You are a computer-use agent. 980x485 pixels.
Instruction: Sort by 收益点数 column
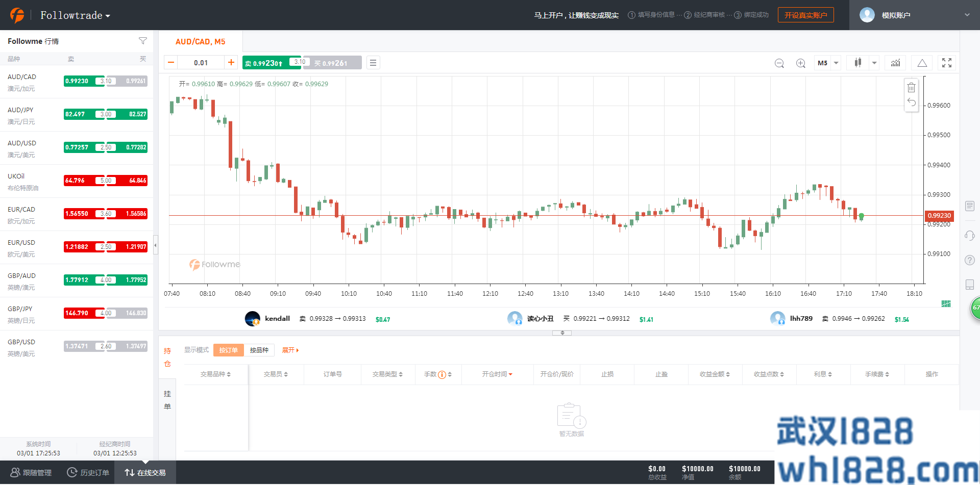coord(769,374)
